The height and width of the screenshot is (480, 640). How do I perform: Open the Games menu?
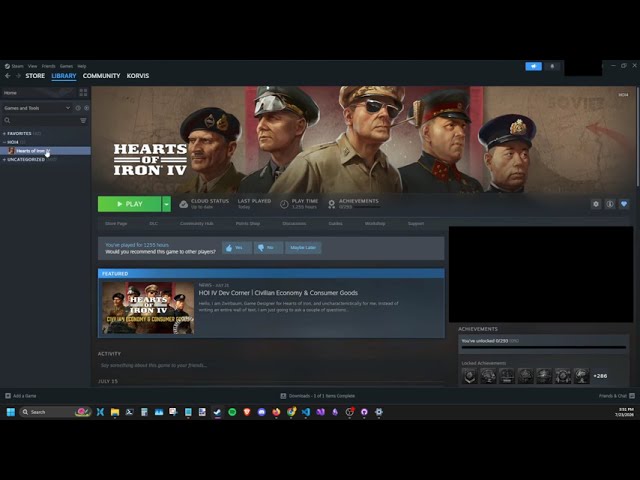(x=67, y=66)
